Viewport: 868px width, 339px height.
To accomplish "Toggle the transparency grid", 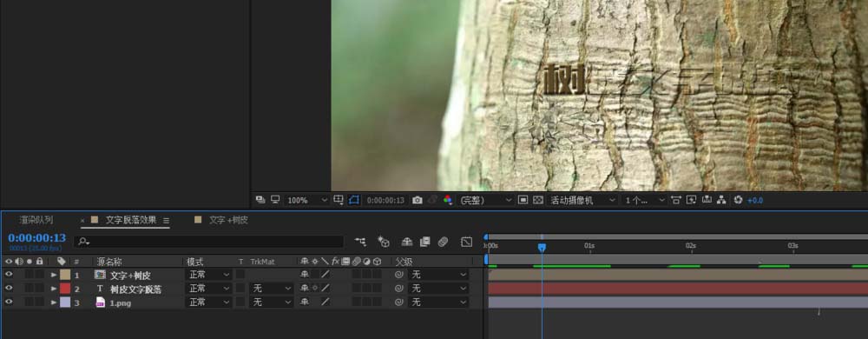I will click(537, 200).
